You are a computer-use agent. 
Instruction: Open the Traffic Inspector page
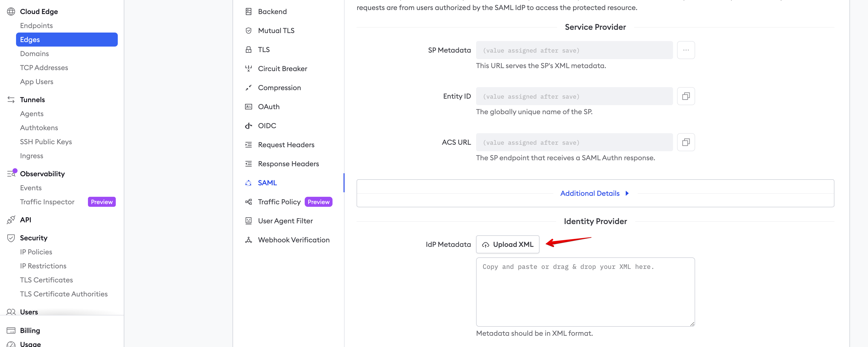point(47,202)
